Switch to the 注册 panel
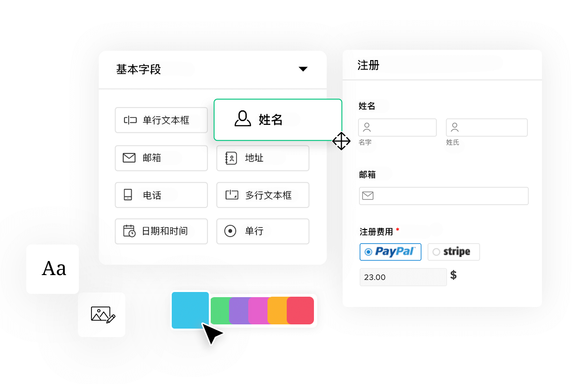 click(442, 65)
